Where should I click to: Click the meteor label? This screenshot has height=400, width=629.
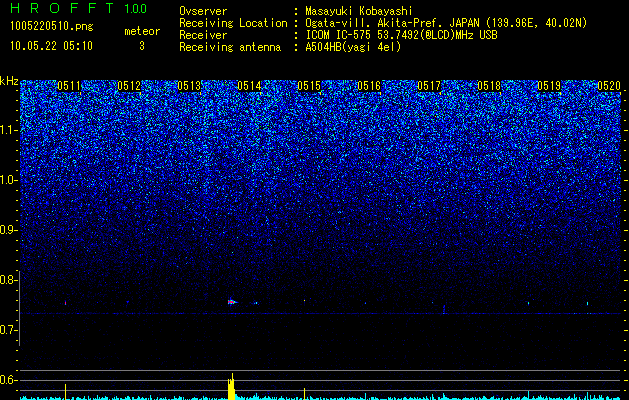(142, 31)
